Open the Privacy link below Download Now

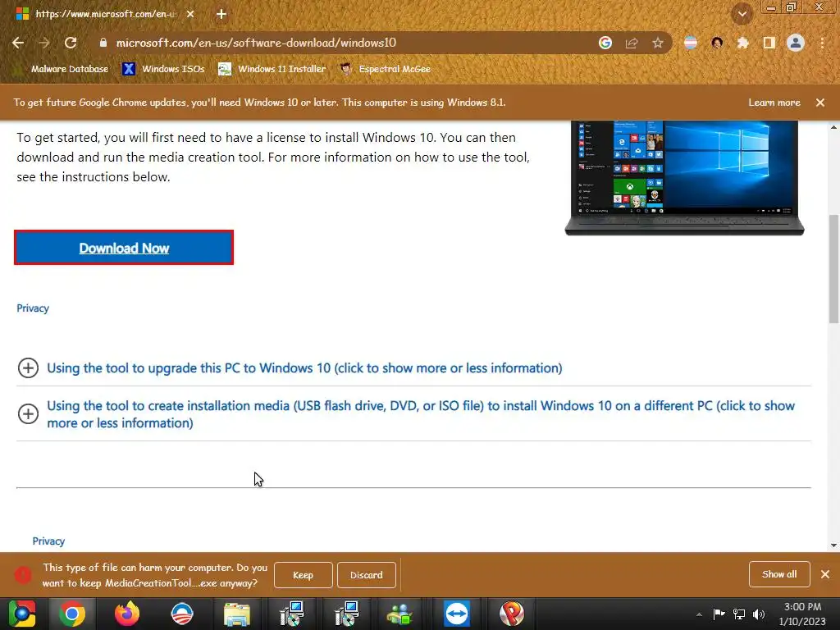point(33,308)
